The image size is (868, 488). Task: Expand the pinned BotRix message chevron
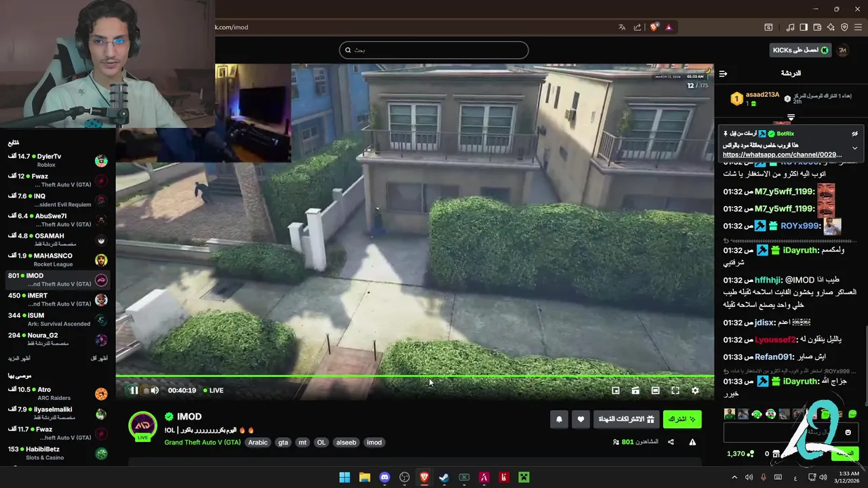(854, 148)
